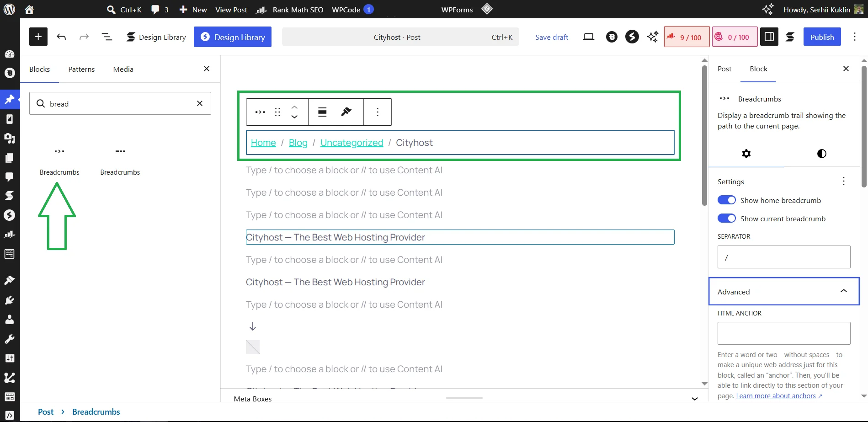This screenshot has width=868, height=422.
Task: Move the block down
Action: click(294, 117)
